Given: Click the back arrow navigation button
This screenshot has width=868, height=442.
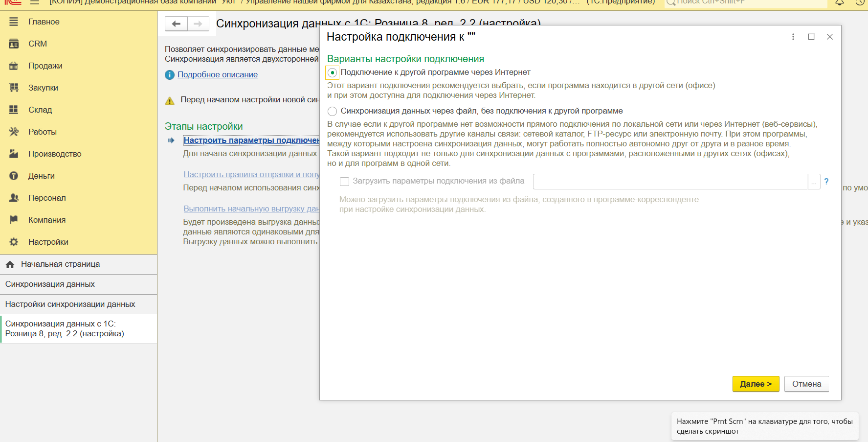Looking at the screenshot, I should tap(176, 23).
